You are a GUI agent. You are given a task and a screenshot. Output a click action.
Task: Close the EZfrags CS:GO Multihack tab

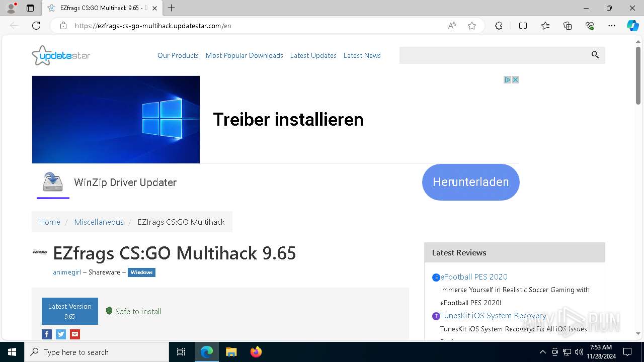pyautogui.click(x=155, y=8)
